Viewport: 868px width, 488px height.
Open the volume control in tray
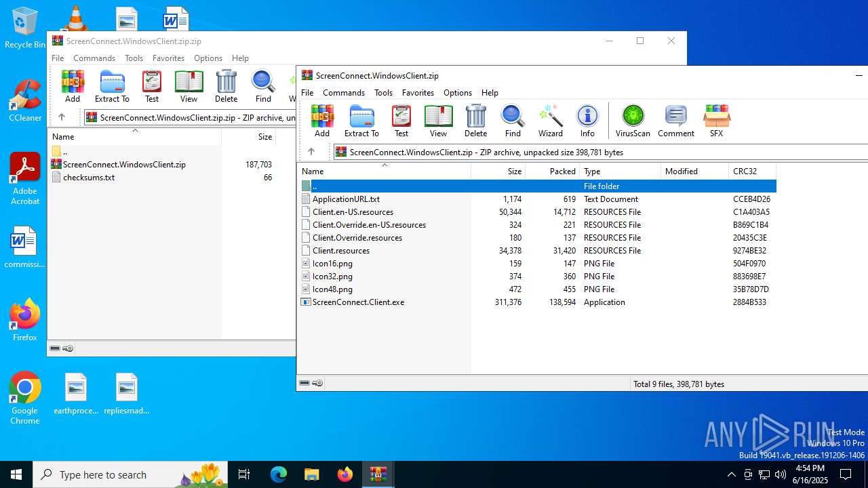pos(781,474)
